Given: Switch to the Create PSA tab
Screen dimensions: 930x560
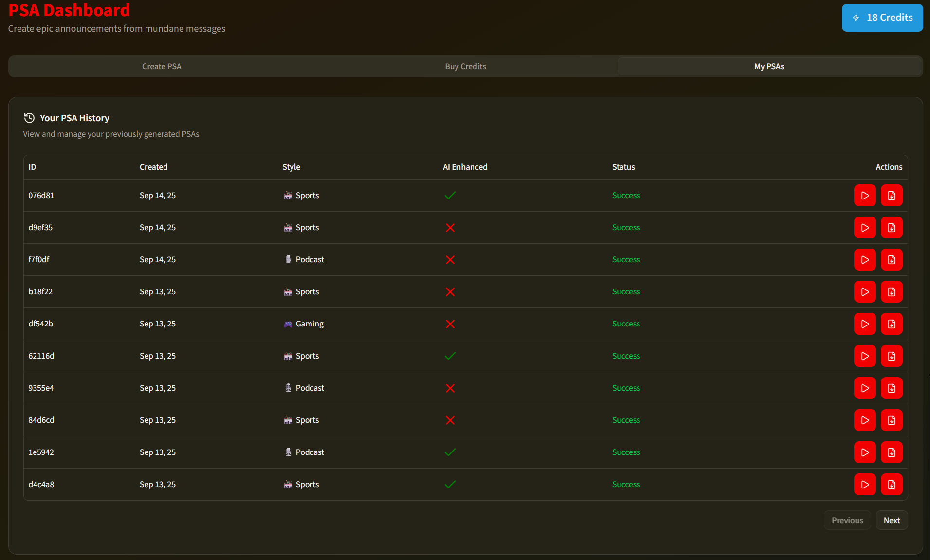Looking at the screenshot, I should pos(162,66).
